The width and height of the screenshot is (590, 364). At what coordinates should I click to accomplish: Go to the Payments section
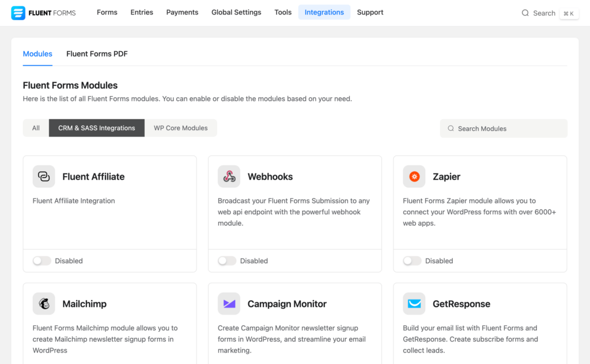(182, 12)
